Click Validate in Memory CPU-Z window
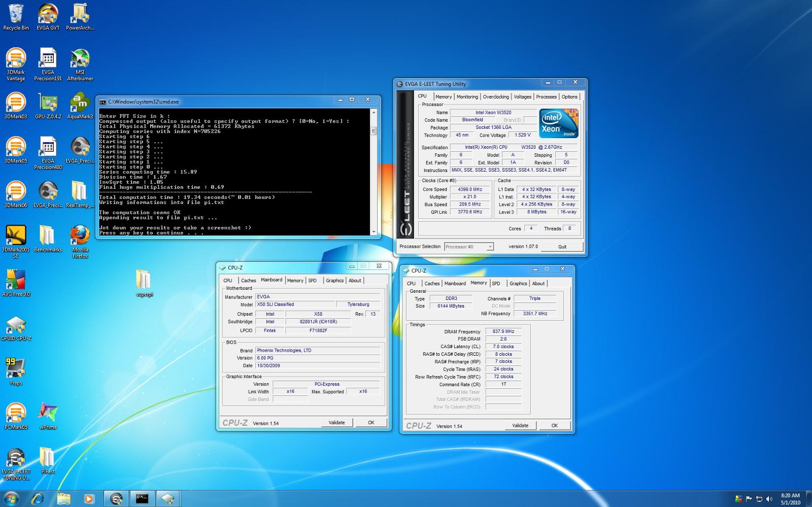Image resolution: width=812 pixels, height=507 pixels. [x=520, y=425]
